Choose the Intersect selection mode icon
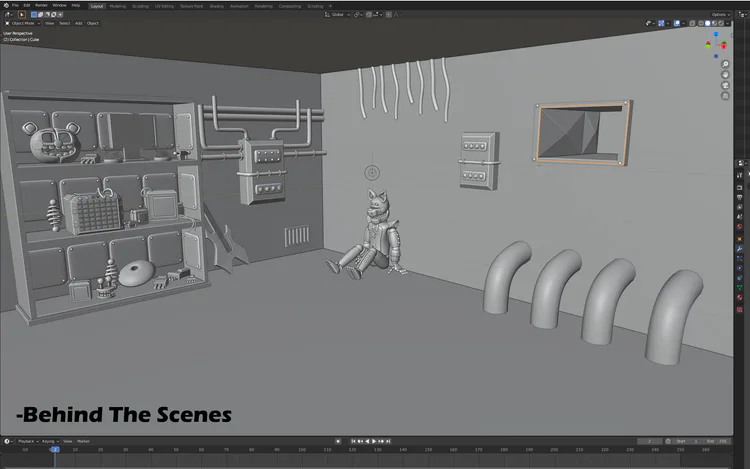This screenshot has height=469, width=750. click(x=60, y=14)
